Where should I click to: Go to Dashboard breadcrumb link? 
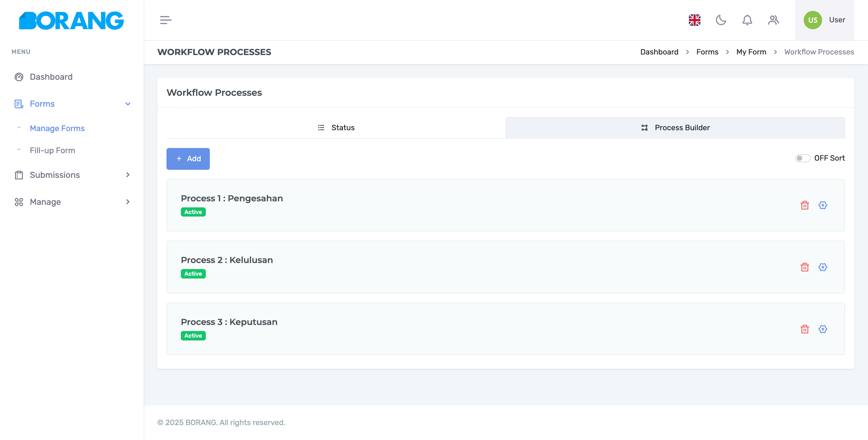coord(659,52)
